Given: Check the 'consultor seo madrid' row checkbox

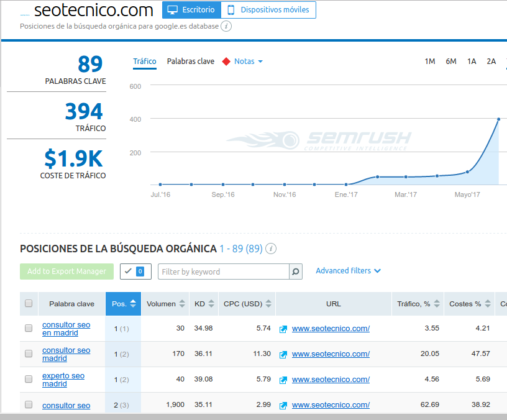Looking at the screenshot, I should pyautogui.click(x=29, y=354).
